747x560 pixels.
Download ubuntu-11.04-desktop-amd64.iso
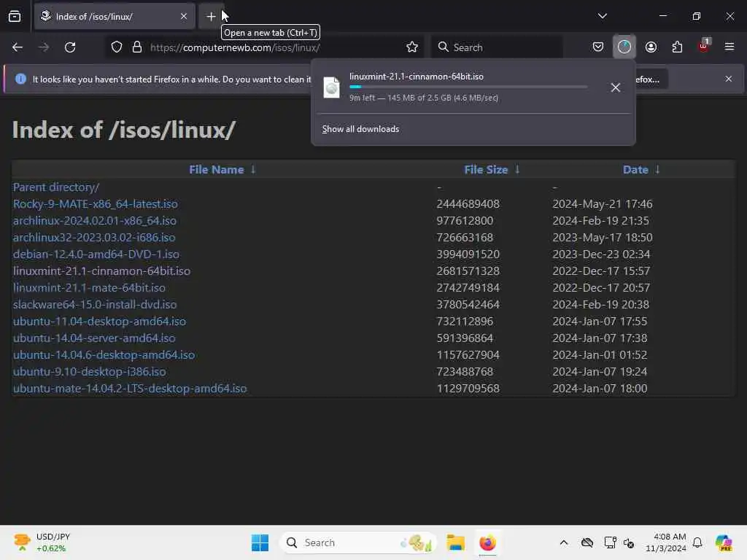[x=99, y=321]
